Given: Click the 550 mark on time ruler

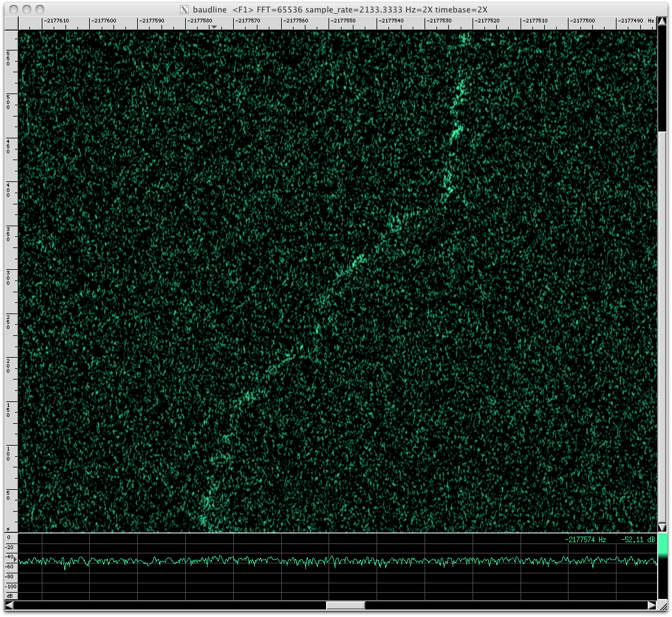Looking at the screenshot, I should 8,59.
